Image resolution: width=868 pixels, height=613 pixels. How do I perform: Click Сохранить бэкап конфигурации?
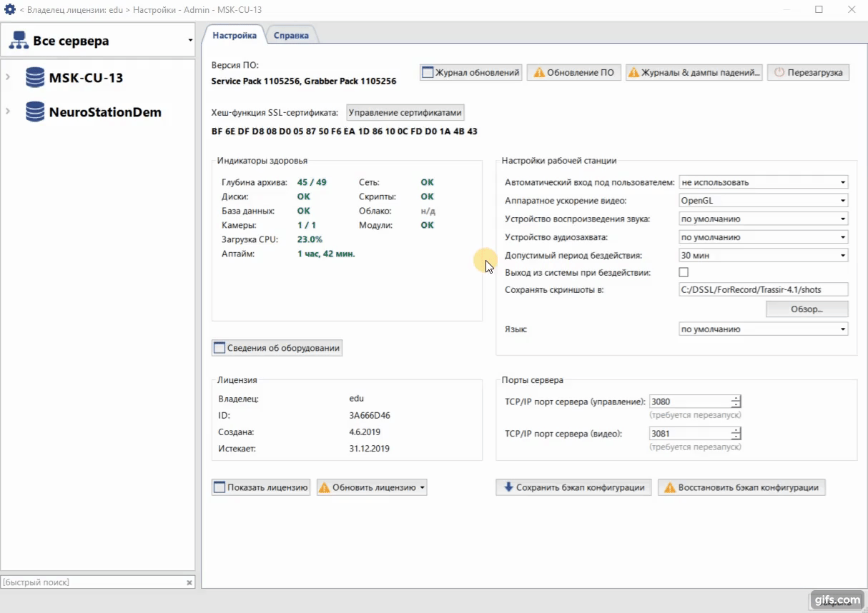tap(573, 487)
